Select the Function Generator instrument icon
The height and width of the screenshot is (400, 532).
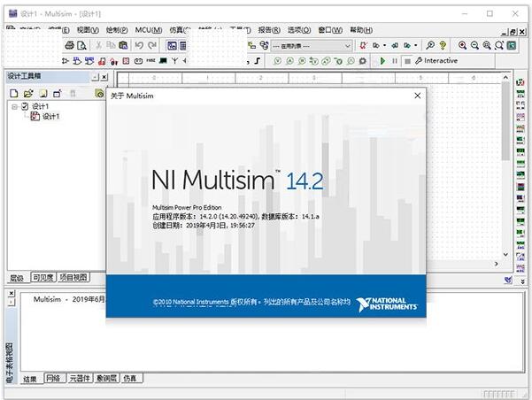(520, 93)
